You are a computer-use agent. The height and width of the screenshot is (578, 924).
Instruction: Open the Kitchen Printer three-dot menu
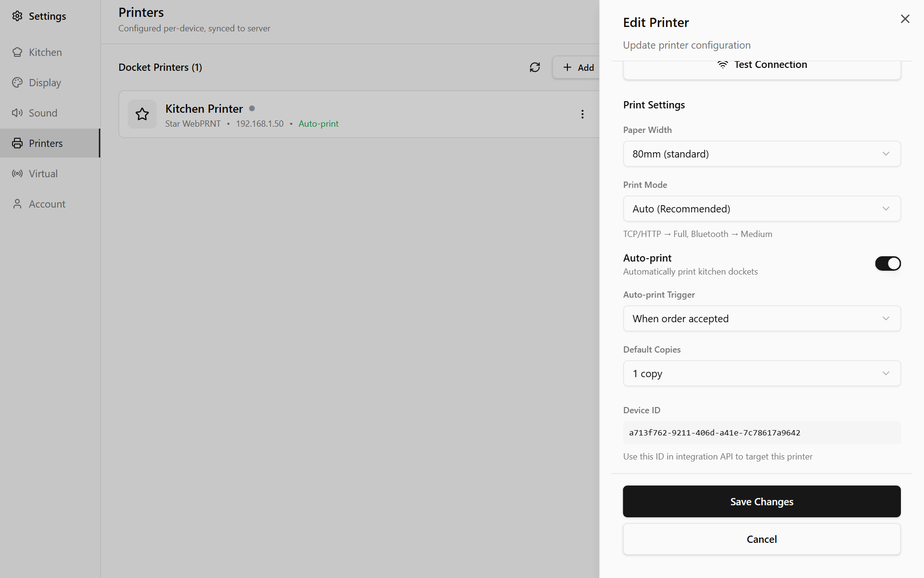coord(582,114)
